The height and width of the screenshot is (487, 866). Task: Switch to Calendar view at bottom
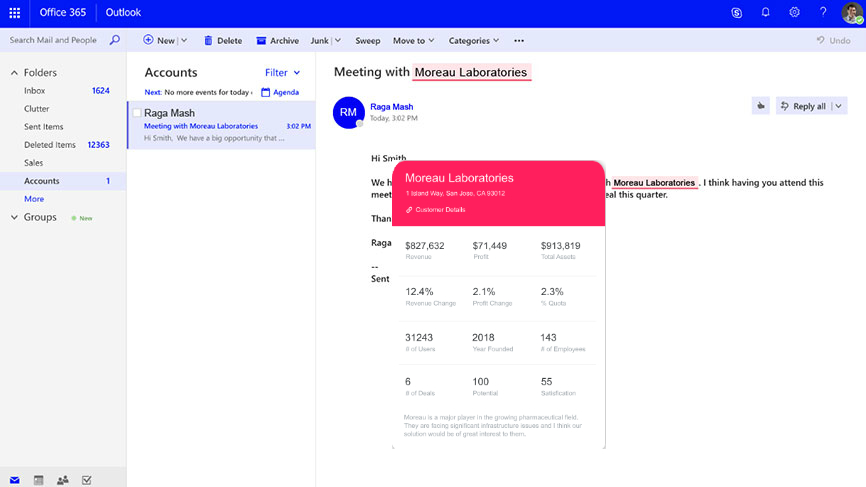pos(39,480)
